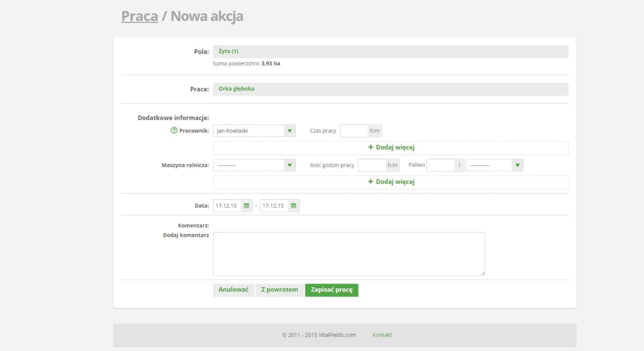Click plus icon in Maszyna rolnicza Dodaj więcej row
644x351 pixels.
pyautogui.click(x=370, y=181)
